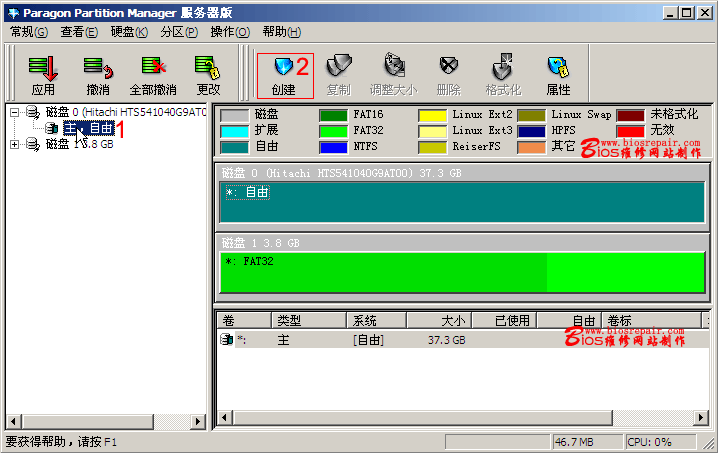
Task: Click the 更改 (Changes) toolbar icon
Action: pos(208,74)
